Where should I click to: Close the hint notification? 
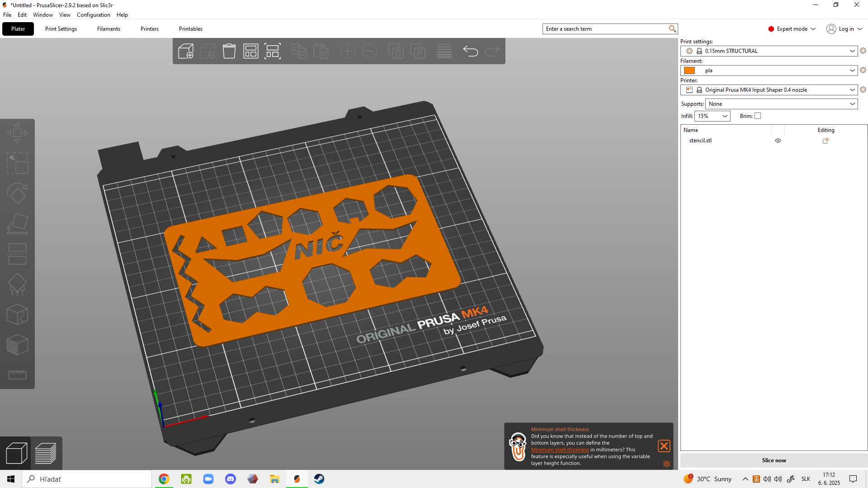[x=664, y=446]
